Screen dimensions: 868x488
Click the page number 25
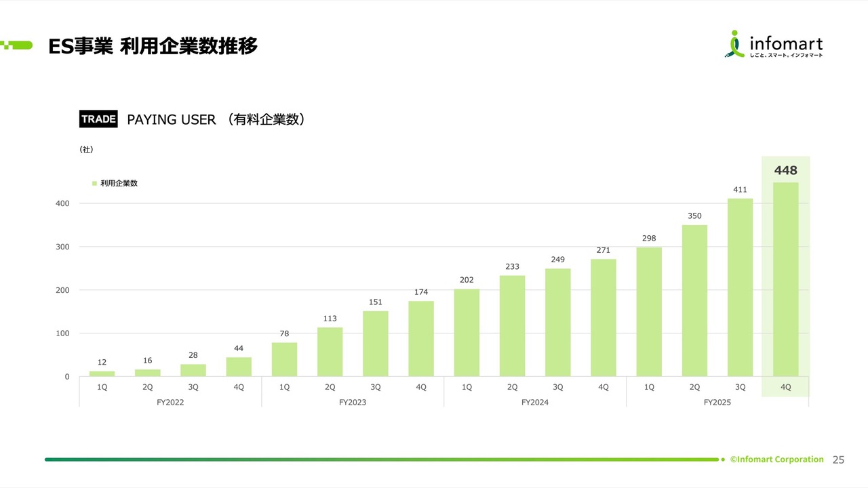click(x=838, y=460)
